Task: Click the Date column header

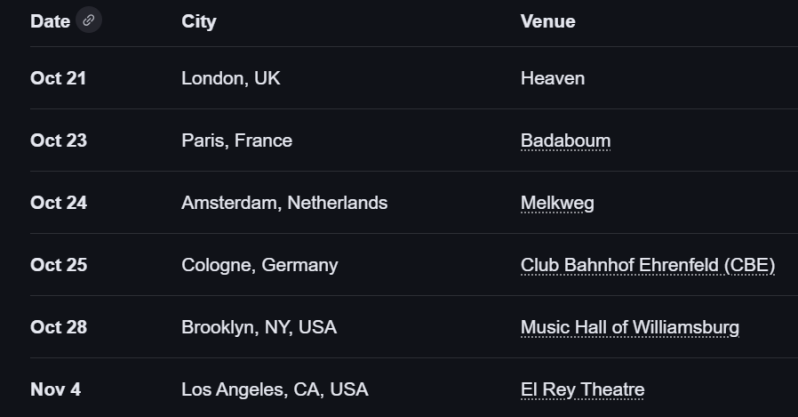Action: [50, 21]
